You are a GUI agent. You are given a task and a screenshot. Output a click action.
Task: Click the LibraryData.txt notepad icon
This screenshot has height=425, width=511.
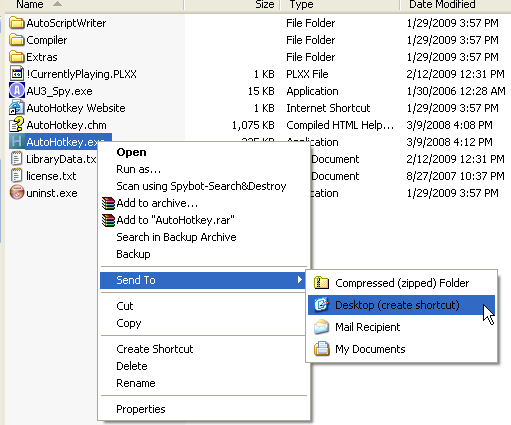point(17,159)
